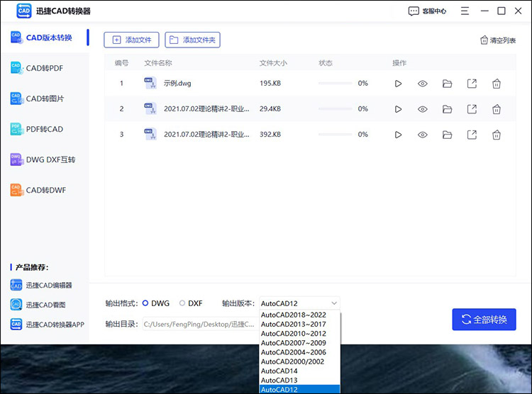Viewport: 532px width, 394px height.
Task: Choose AutoCAD14 from version list
Action: 299,371
